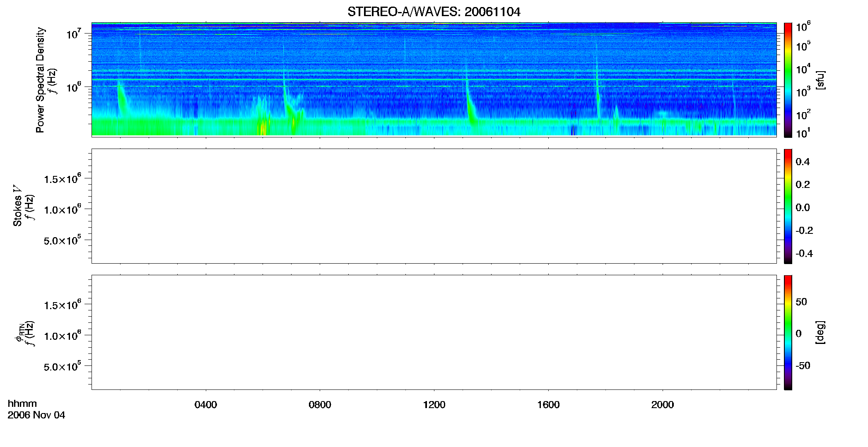Click the degrees colorbar for φ RTN
This screenshot has width=868, height=447.
788,332
